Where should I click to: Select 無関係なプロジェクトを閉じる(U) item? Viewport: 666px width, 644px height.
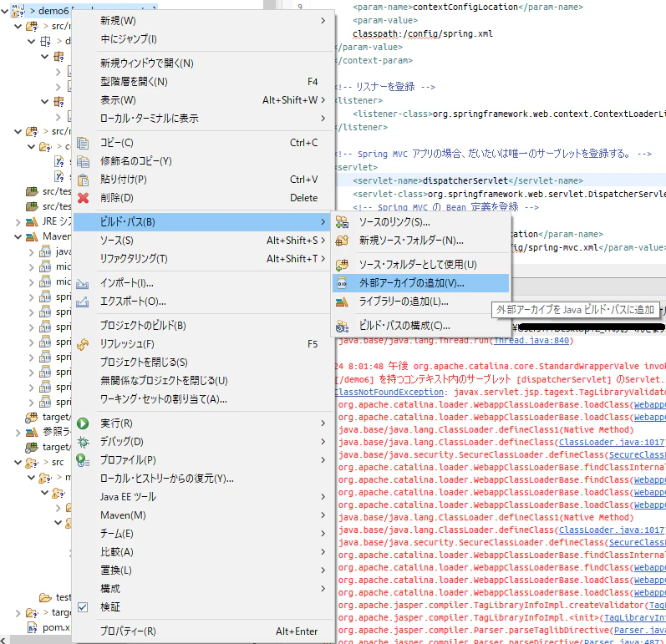(x=202, y=381)
